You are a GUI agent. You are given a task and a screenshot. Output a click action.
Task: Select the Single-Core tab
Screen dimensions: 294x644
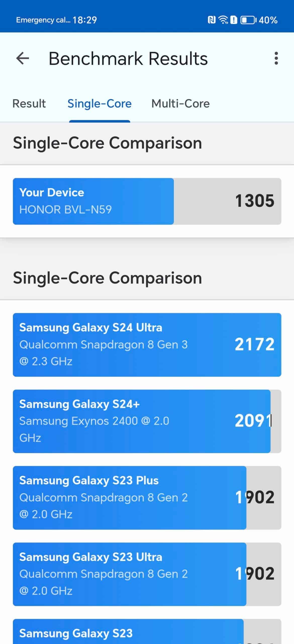pos(100,104)
